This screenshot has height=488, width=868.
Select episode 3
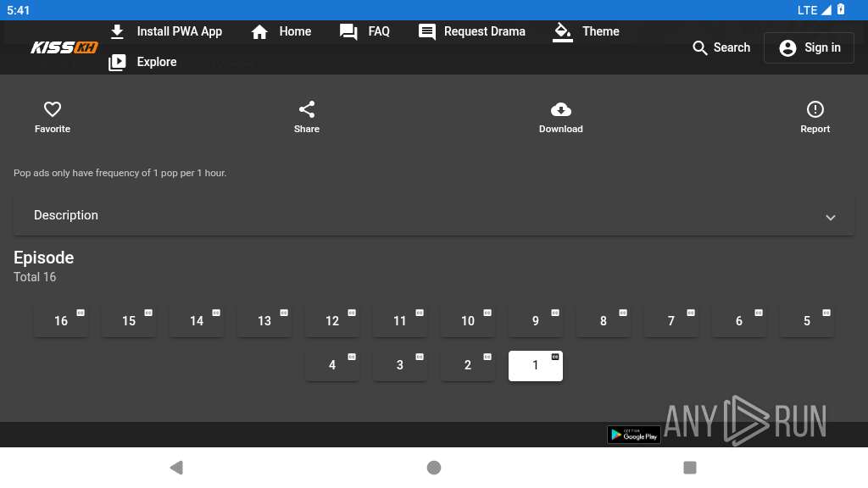click(x=400, y=366)
